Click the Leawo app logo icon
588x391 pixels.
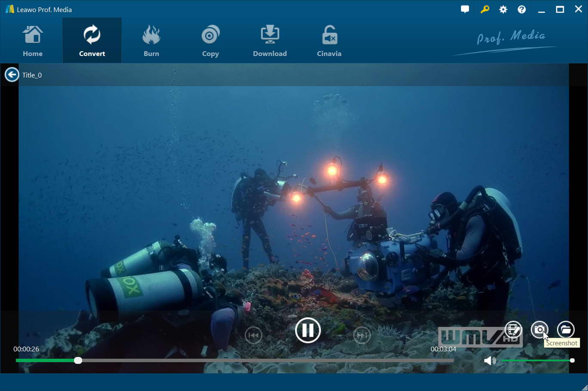pyautogui.click(x=9, y=9)
